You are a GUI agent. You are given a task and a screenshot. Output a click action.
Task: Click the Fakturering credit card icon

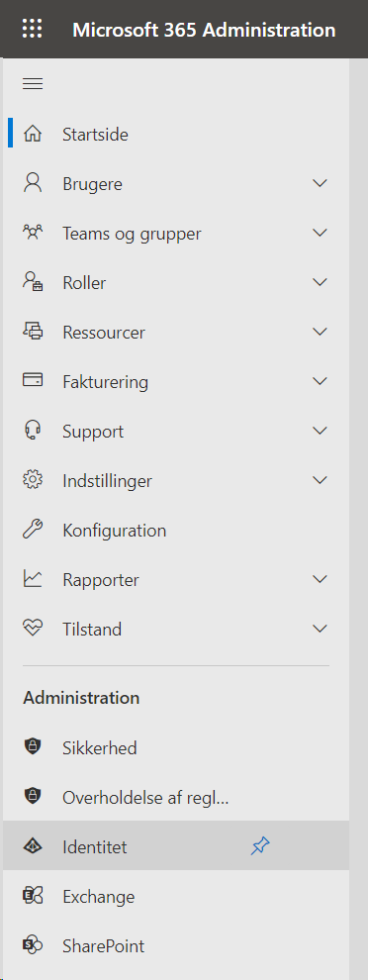pos(33,381)
